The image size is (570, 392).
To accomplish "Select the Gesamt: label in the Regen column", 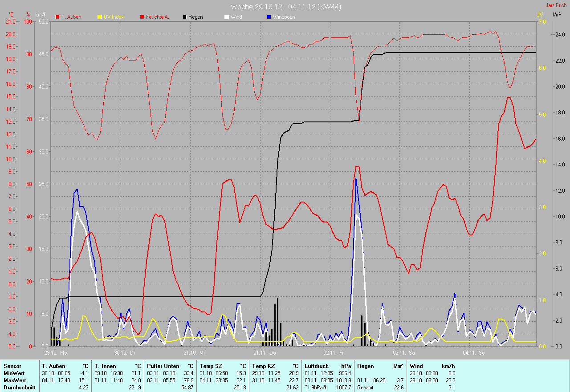I will pos(366,388).
